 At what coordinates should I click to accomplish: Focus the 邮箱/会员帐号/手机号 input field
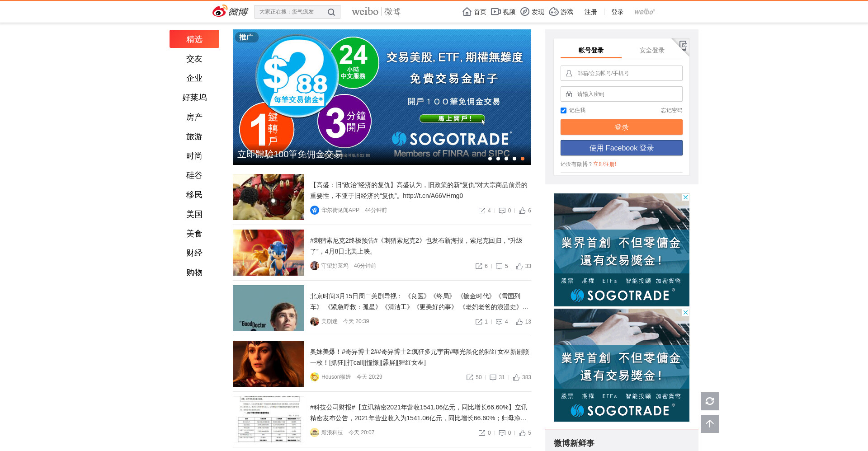coord(622,73)
